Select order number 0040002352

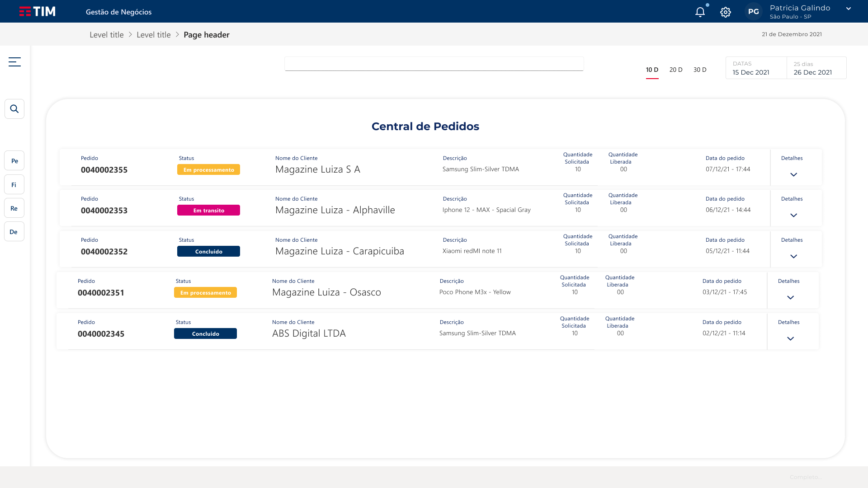coord(104,252)
